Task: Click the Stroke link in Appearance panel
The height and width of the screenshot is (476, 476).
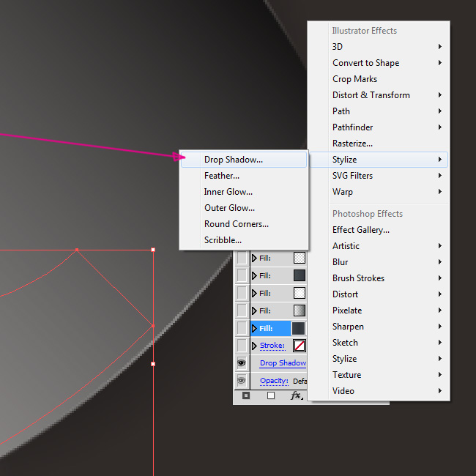Action: tap(272, 346)
